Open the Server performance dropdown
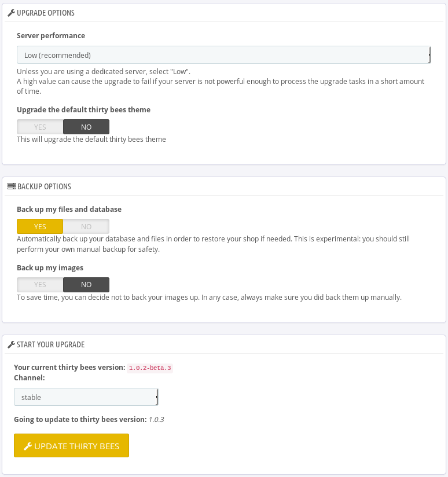The image size is (448, 477). point(223,55)
